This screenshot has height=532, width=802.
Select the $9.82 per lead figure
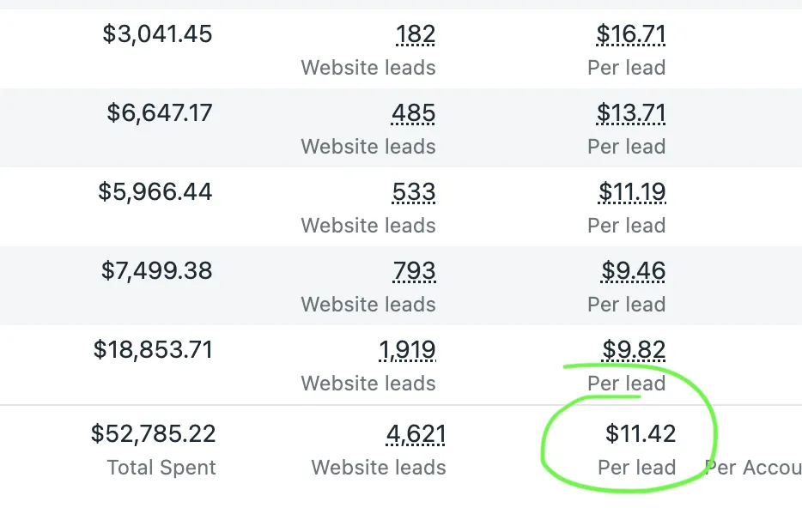pos(634,350)
